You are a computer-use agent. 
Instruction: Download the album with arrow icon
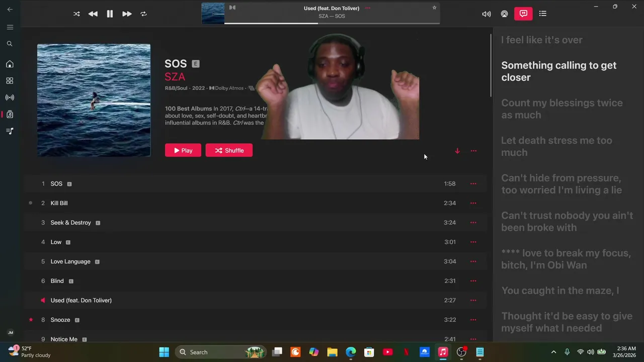[x=457, y=151]
